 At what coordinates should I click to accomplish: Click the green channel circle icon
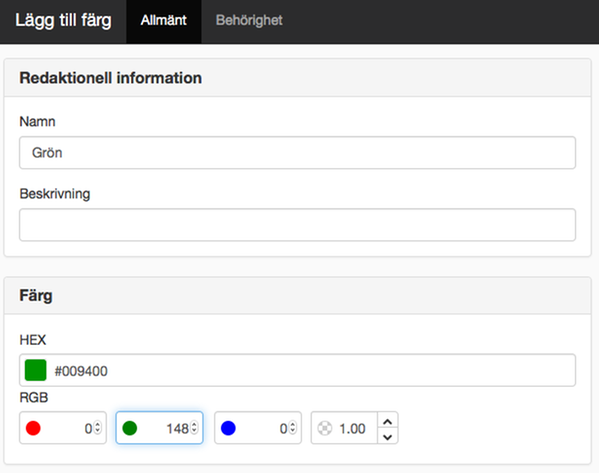(x=130, y=428)
